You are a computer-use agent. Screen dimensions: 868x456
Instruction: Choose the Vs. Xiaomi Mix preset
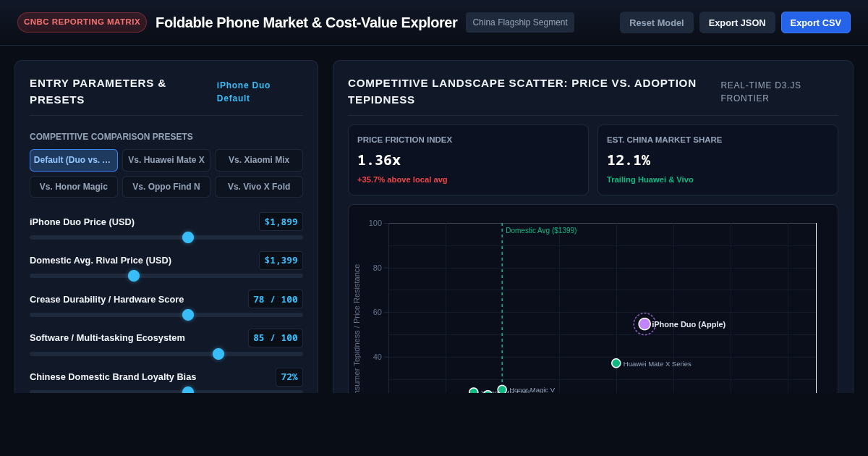[x=259, y=160]
